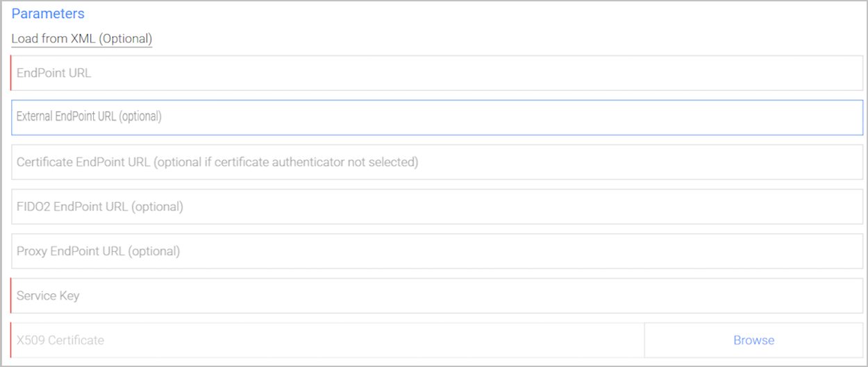Viewport: 868px width, 367px height.
Task: Click the Browse button for X509 Certificate
Action: [753, 340]
